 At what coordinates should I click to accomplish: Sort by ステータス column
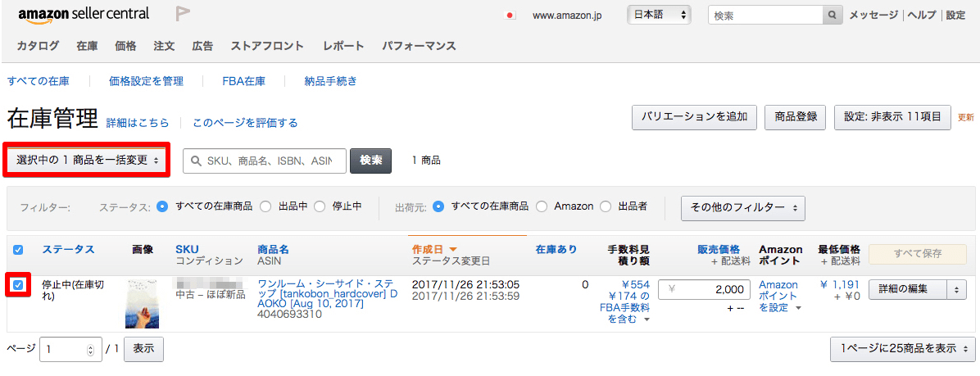click(68, 249)
